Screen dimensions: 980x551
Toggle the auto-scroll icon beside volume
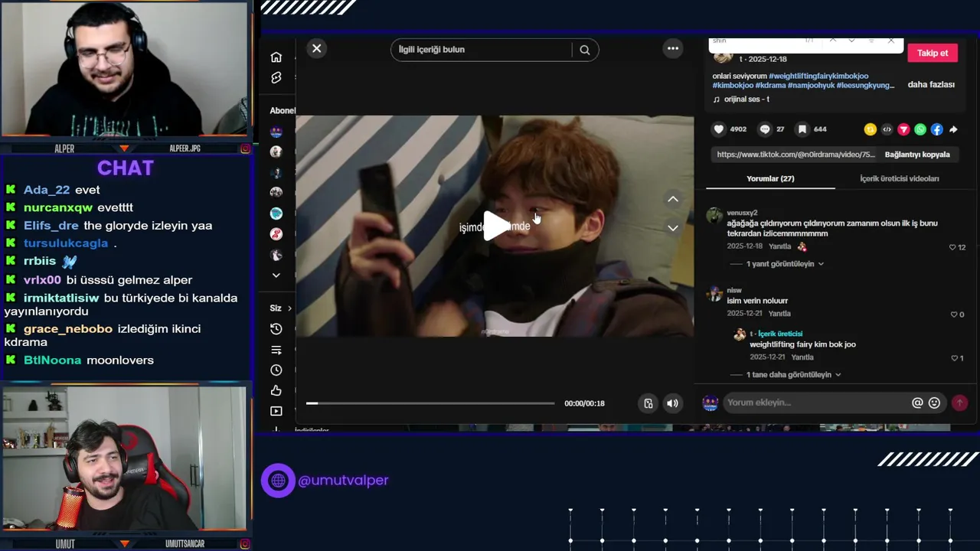click(x=648, y=403)
